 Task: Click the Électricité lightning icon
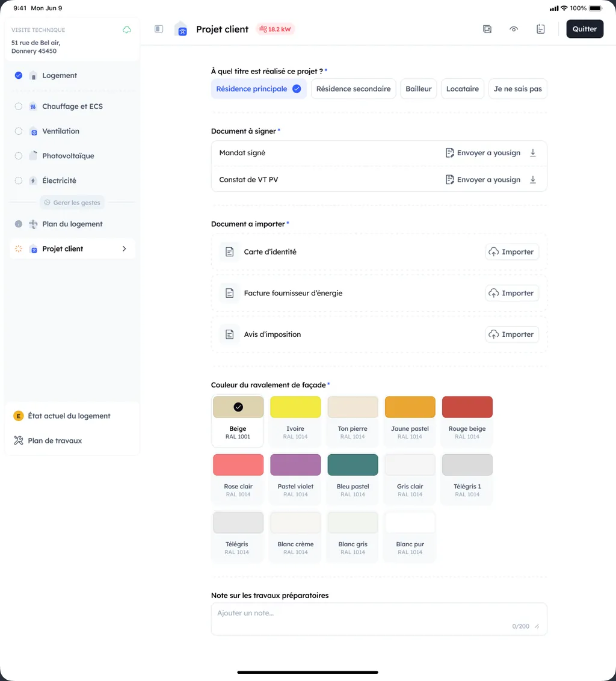click(x=33, y=180)
